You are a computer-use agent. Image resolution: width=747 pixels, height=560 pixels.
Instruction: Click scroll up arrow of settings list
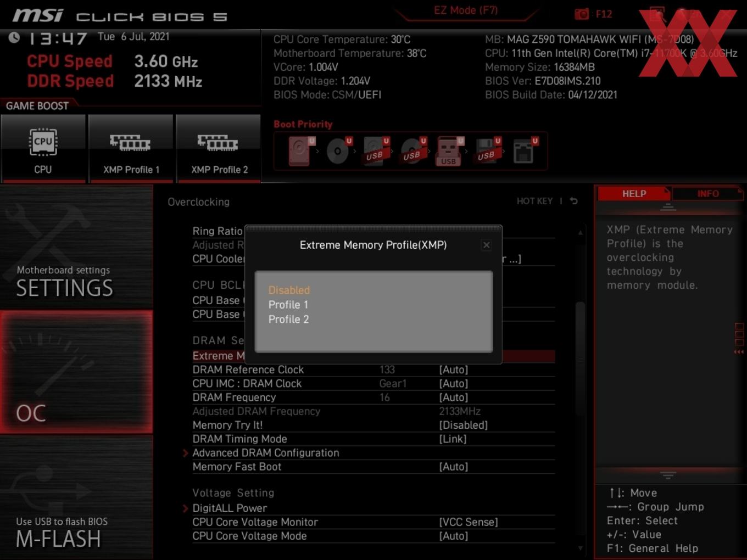580,233
